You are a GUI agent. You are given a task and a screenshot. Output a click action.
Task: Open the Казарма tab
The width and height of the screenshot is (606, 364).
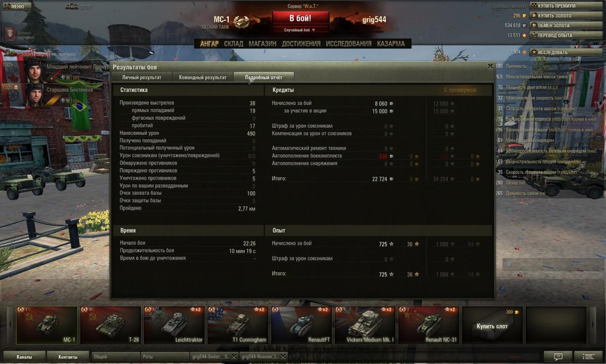391,44
